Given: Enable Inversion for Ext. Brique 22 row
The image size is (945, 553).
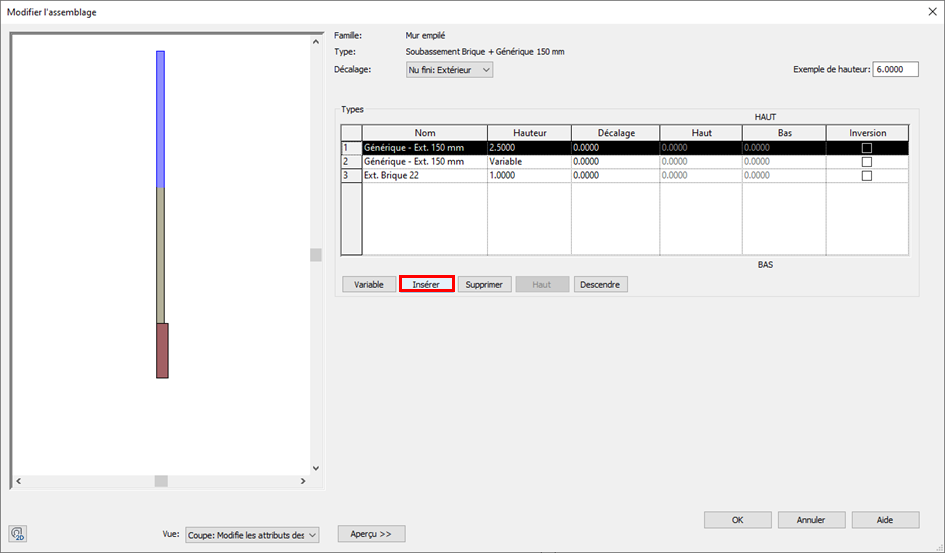Looking at the screenshot, I should 867,176.
